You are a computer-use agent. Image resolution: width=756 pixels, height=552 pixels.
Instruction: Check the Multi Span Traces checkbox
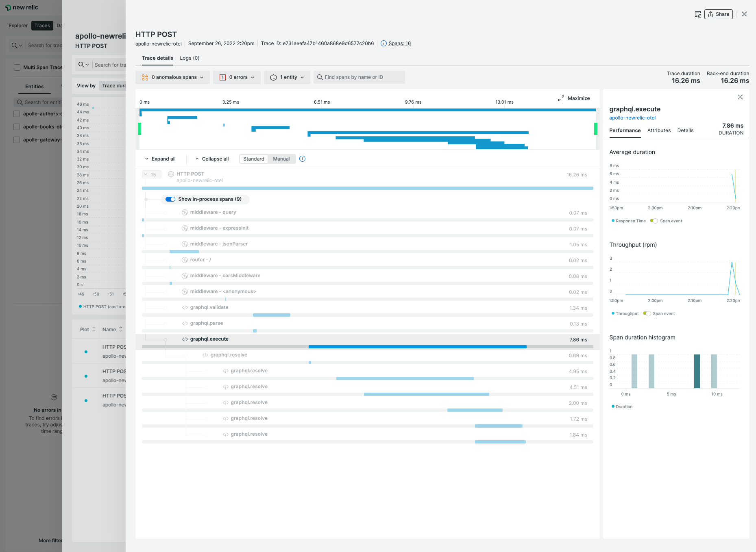coord(17,67)
